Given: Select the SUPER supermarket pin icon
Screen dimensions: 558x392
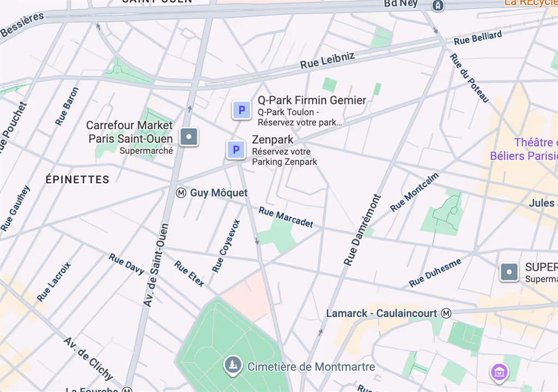Looking at the screenshot, I should click(509, 273).
